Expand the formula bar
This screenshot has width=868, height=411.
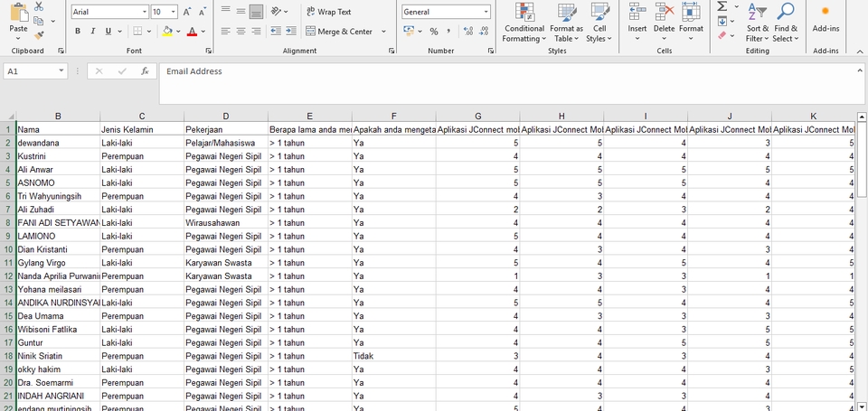pos(860,70)
